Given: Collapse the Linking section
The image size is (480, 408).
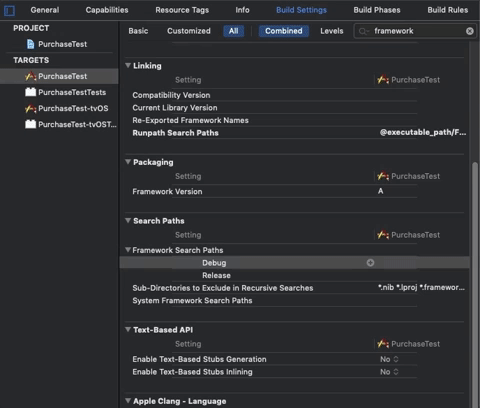Looking at the screenshot, I should (128, 65).
